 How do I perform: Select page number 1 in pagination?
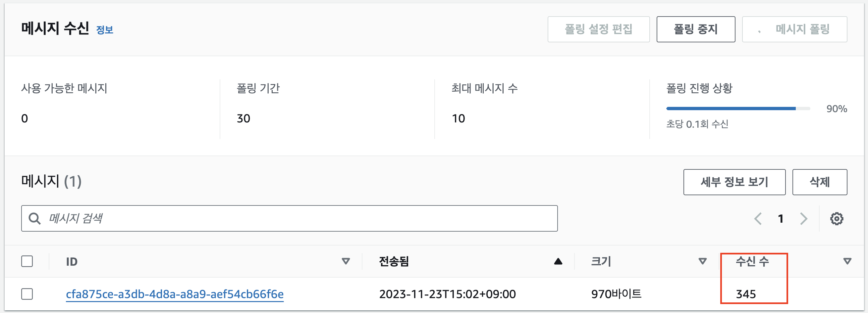(x=781, y=219)
